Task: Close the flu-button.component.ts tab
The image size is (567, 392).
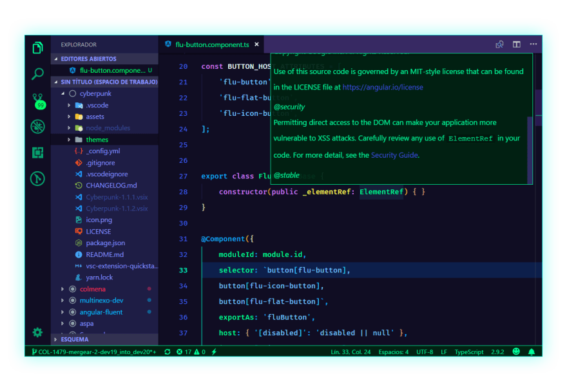Action: point(256,44)
